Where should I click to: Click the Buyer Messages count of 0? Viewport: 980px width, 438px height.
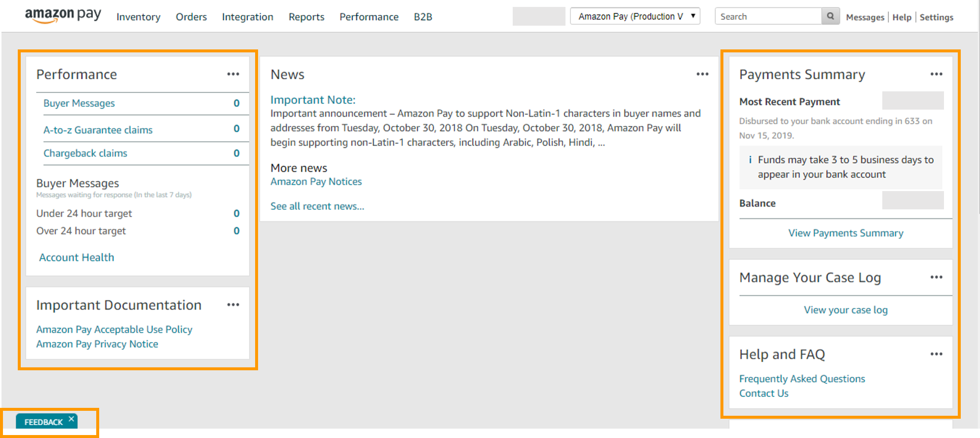[x=236, y=103]
